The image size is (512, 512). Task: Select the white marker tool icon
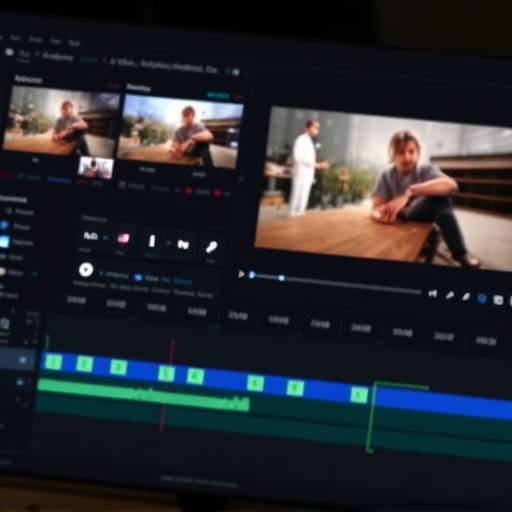click(152, 241)
